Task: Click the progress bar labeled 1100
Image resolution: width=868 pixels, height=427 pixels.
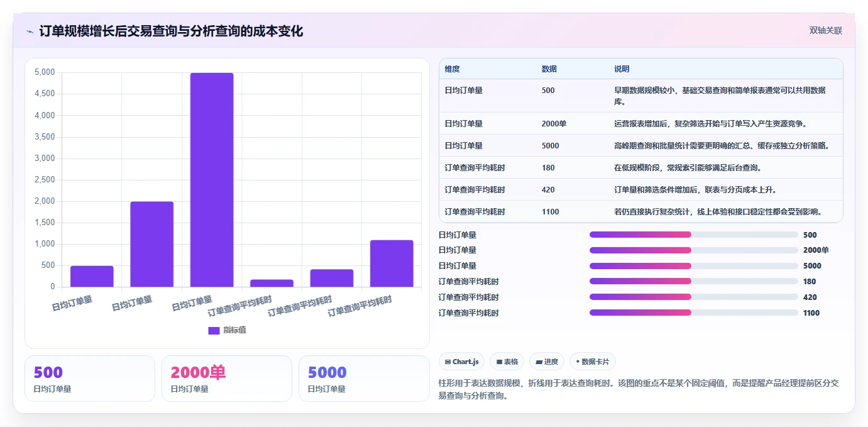Action: click(x=694, y=313)
